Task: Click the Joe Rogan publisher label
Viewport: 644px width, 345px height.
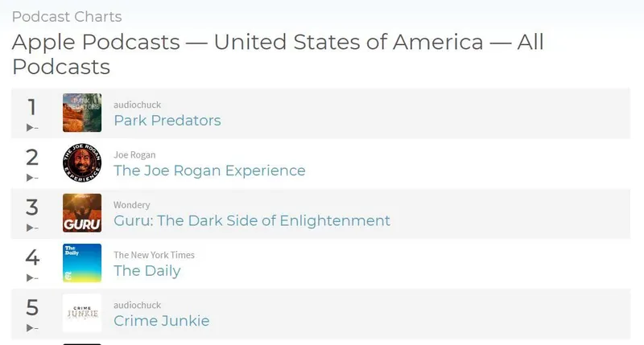Action: (134, 154)
